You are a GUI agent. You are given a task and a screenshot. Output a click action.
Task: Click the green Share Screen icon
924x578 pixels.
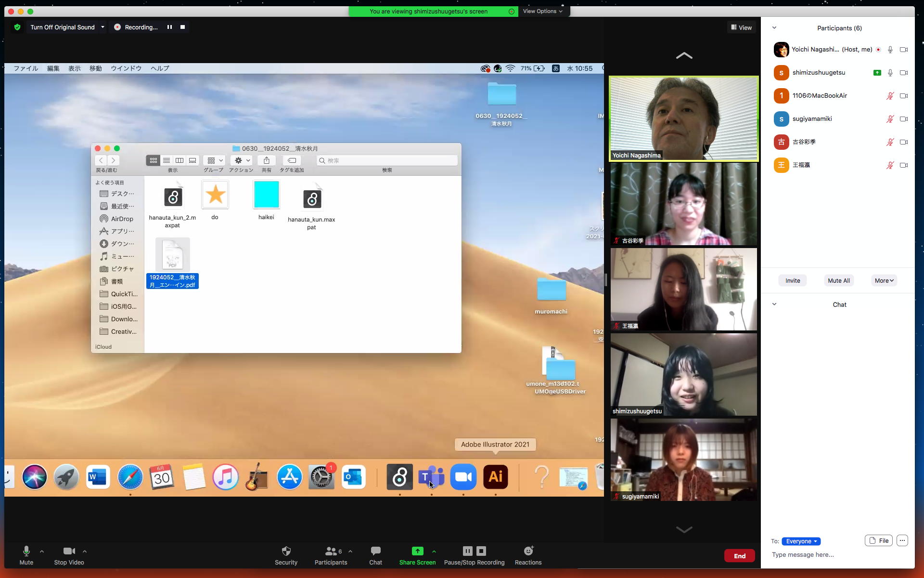click(417, 551)
